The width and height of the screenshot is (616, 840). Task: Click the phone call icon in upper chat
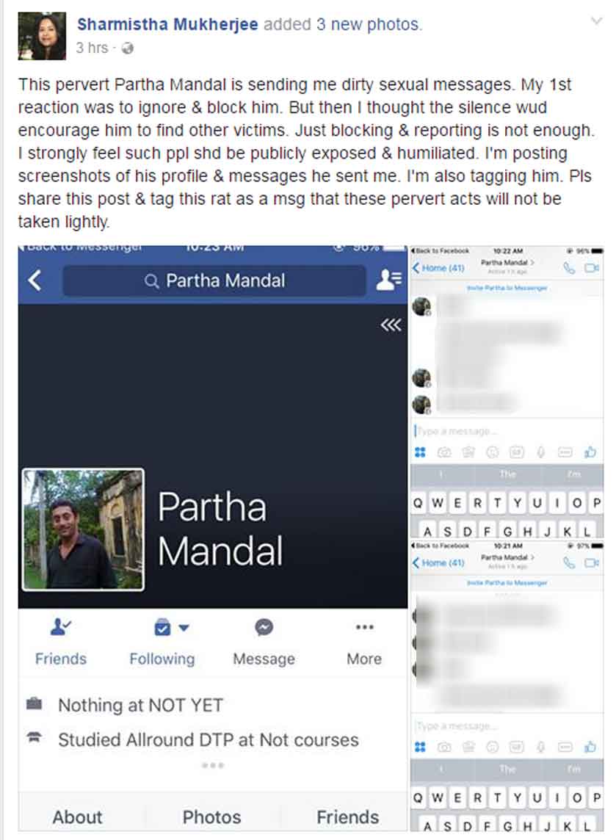point(569,268)
